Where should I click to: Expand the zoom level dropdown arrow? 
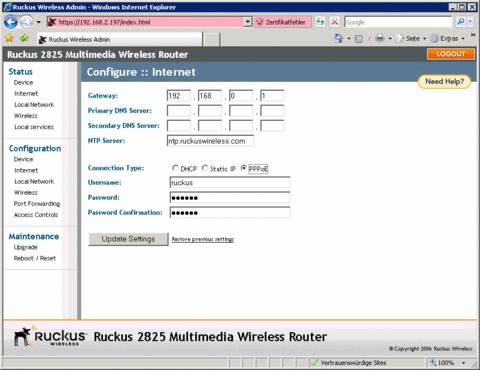[463, 363]
